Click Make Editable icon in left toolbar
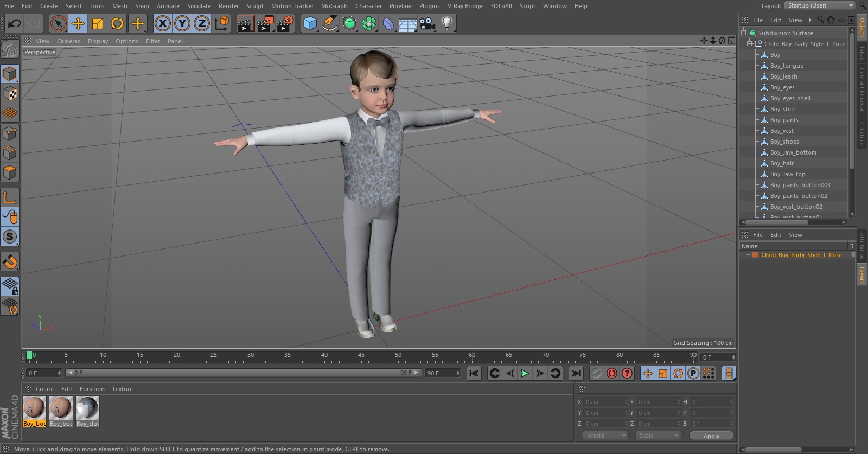 click(10, 50)
